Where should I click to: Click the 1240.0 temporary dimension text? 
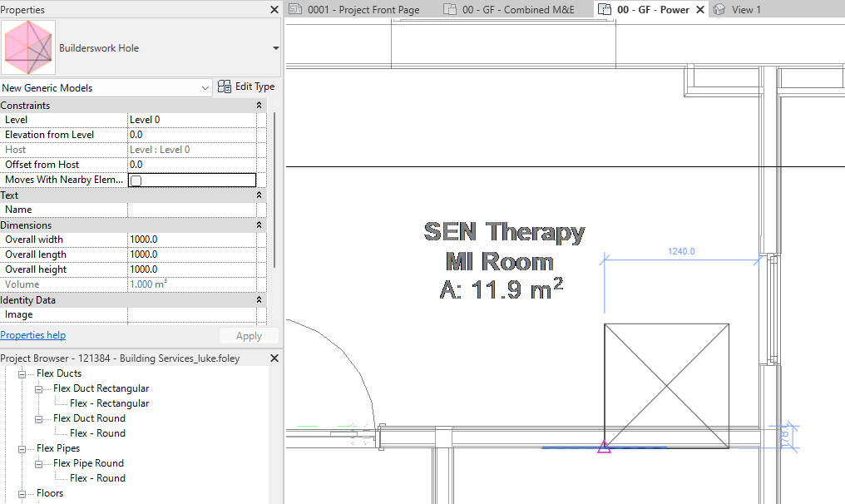pos(681,251)
